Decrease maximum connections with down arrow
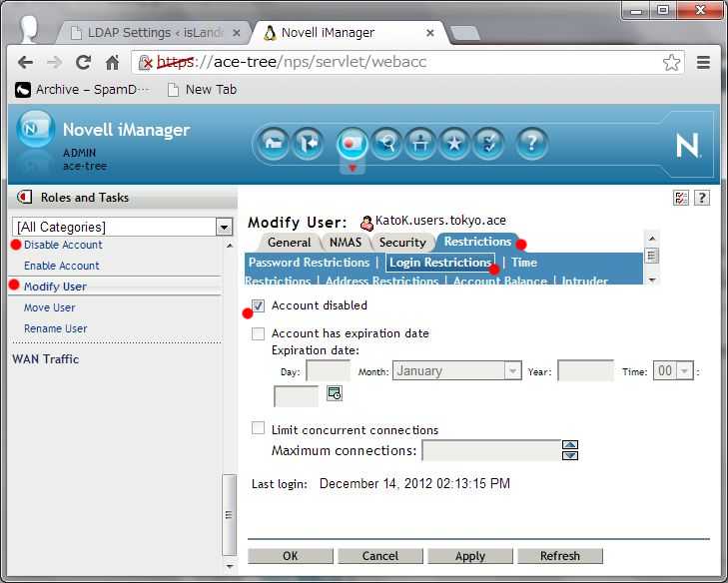 (570, 455)
